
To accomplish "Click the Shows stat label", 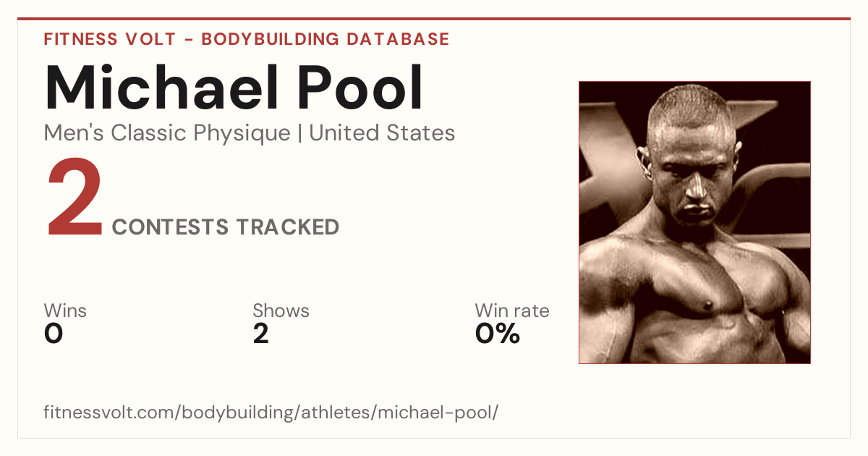I will point(281,311).
